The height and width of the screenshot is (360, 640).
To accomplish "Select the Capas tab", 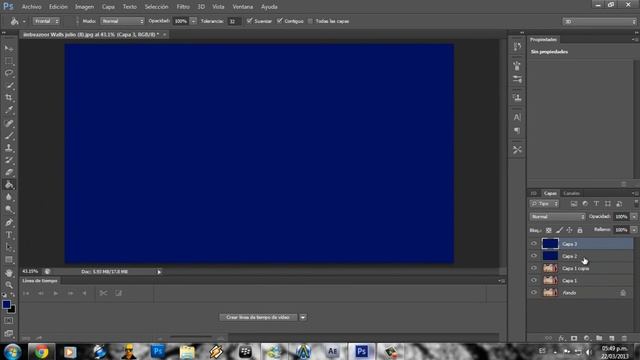I will (550, 193).
